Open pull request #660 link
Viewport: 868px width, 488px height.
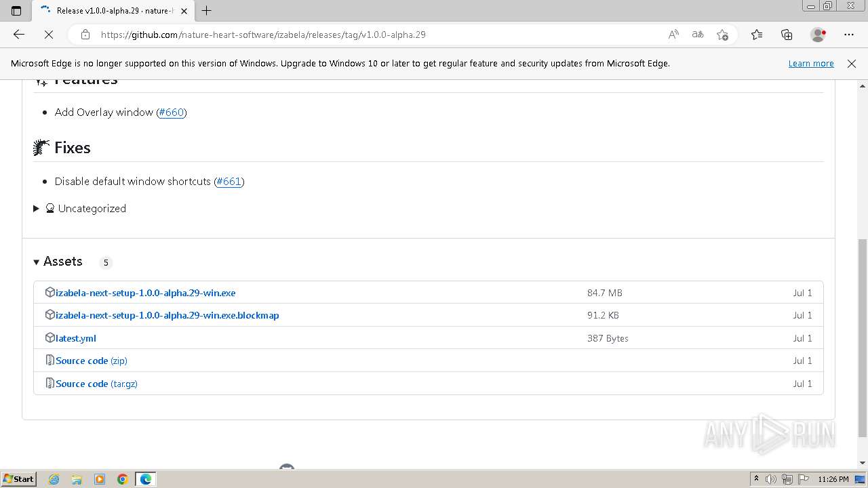[x=172, y=113]
